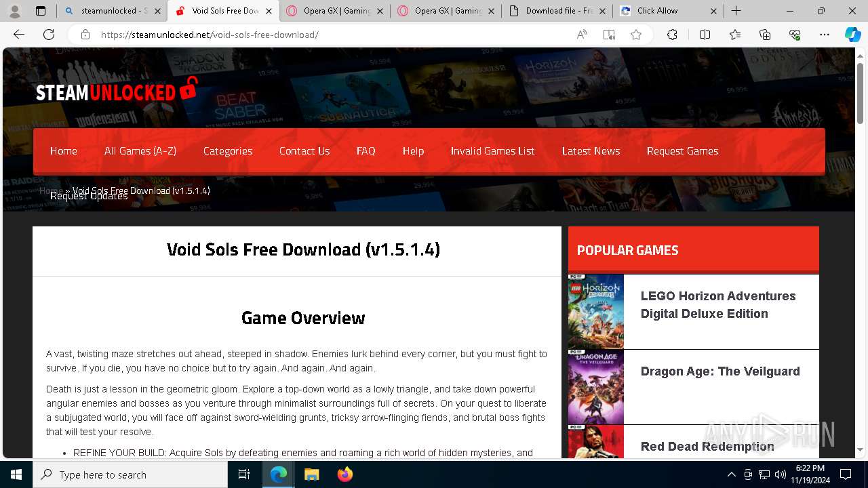868x488 pixels.
Task: Click the scrollbar down arrow
Action: [860, 449]
